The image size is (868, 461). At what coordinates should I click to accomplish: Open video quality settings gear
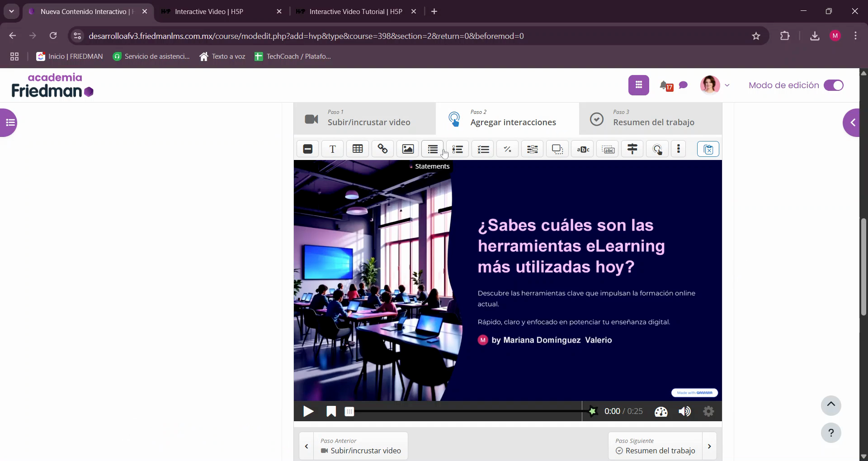pos(708,411)
